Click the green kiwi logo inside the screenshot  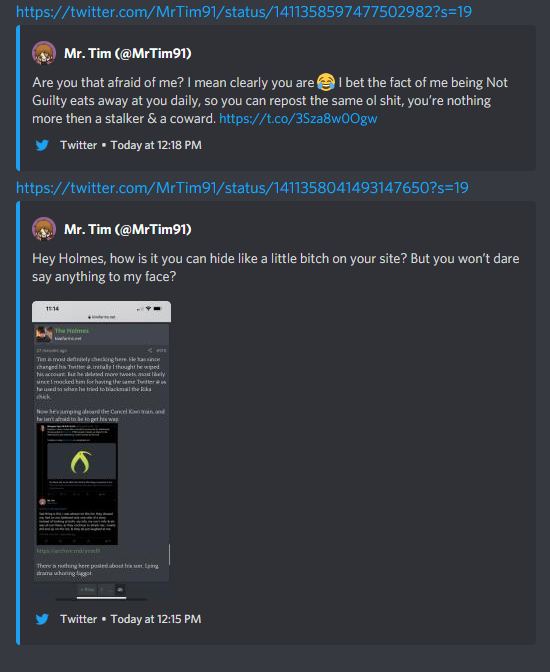pyautogui.click(x=81, y=462)
